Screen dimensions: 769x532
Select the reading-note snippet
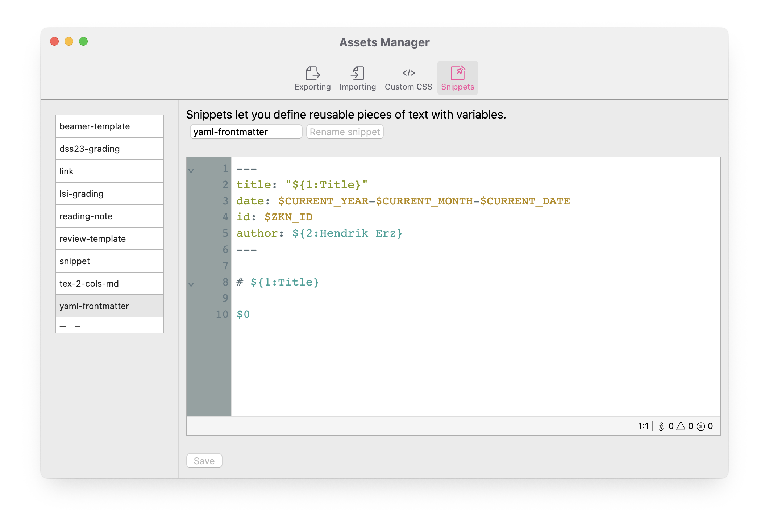pyautogui.click(x=109, y=216)
